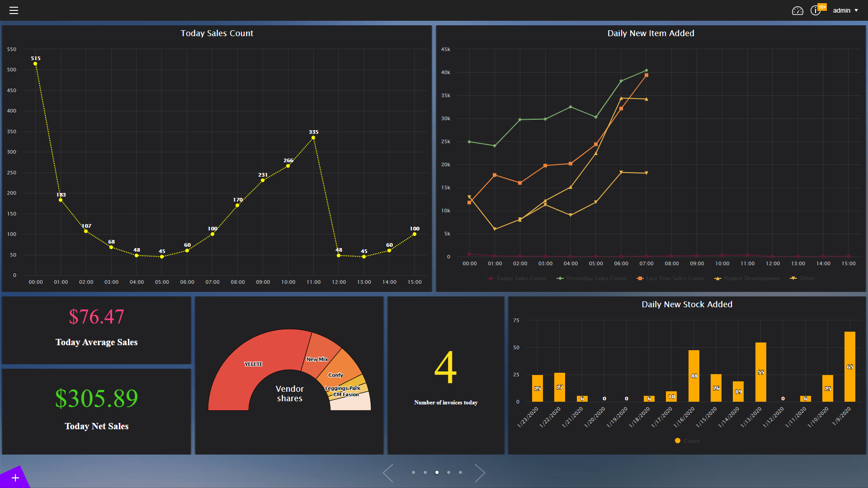This screenshot has height=488, width=868.
Task: Click the 170 data point at 08:00
Action: [x=237, y=206]
